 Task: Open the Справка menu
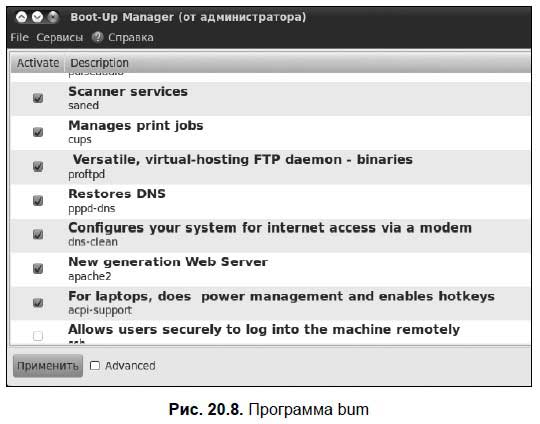[x=131, y=37]
